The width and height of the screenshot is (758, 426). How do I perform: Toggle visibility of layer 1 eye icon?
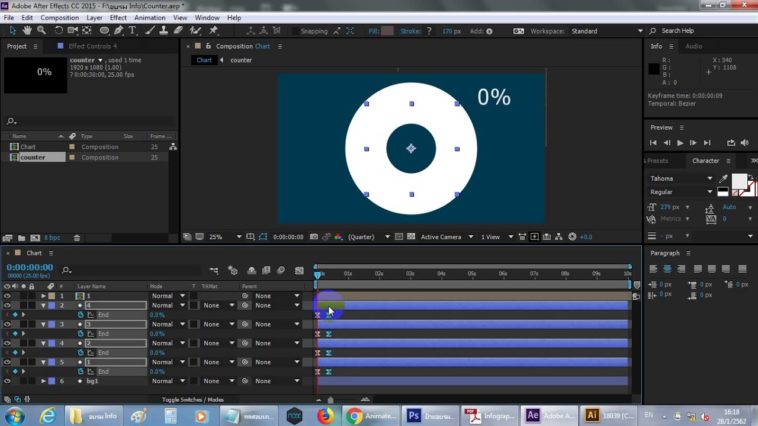7,296
